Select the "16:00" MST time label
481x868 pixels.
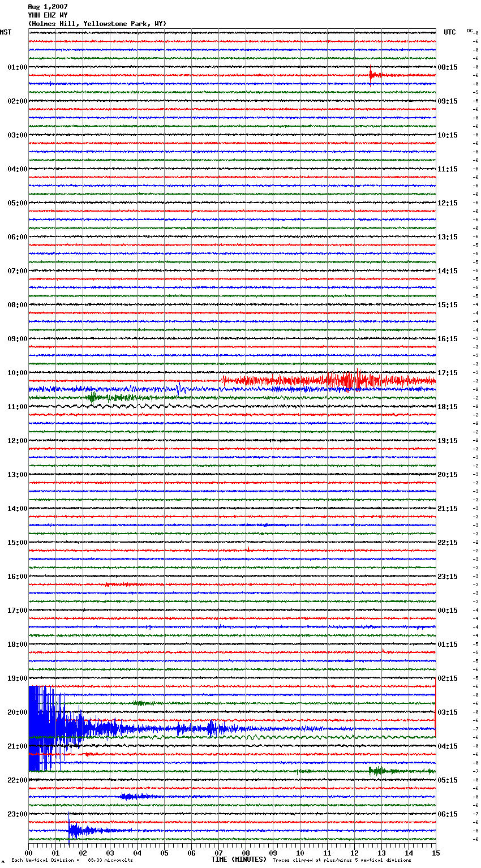pos(18,577)
